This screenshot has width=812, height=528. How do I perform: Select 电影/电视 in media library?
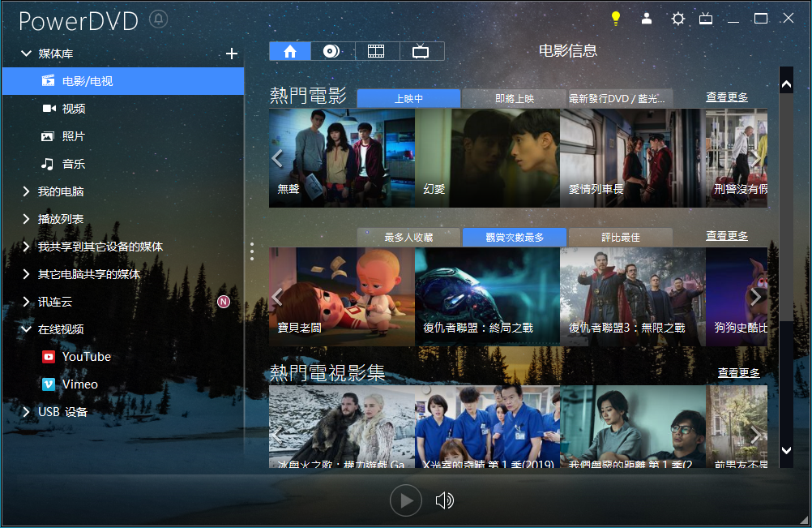pos(123,81)
